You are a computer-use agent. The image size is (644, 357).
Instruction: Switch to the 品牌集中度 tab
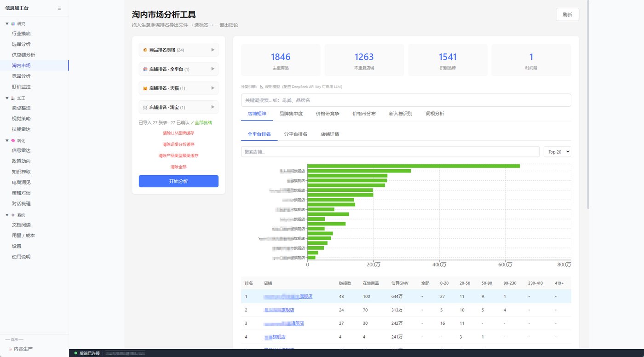pyautogui.click(x=291, y=114)
